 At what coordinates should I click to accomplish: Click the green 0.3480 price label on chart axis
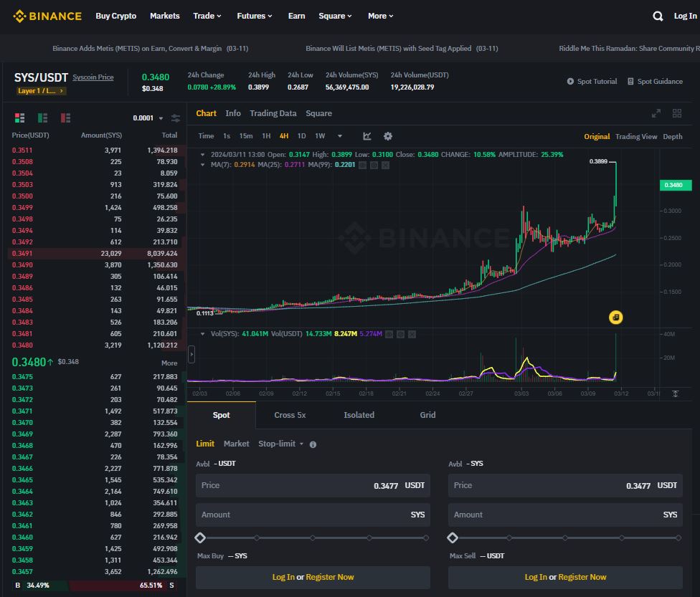pos(676,185)
